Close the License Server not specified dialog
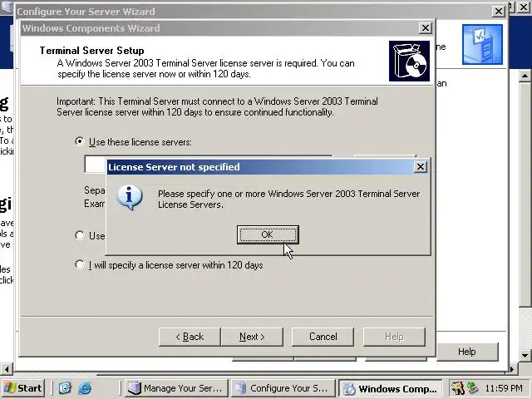This screenshot has width=532, height=399. (421, 166)
